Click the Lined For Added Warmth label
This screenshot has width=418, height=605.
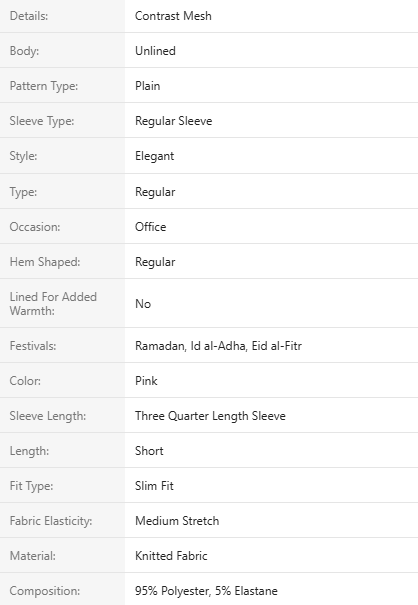click(53, 304)
